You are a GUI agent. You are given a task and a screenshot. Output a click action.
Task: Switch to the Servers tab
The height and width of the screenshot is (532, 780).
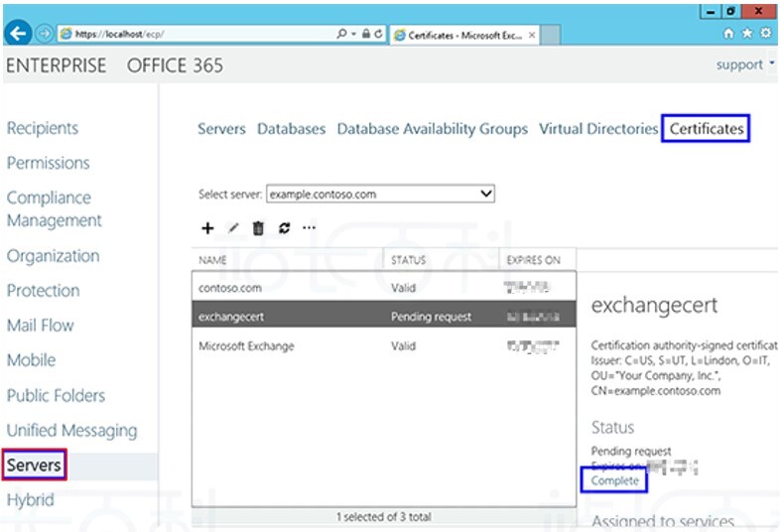[x=221, y=129]
